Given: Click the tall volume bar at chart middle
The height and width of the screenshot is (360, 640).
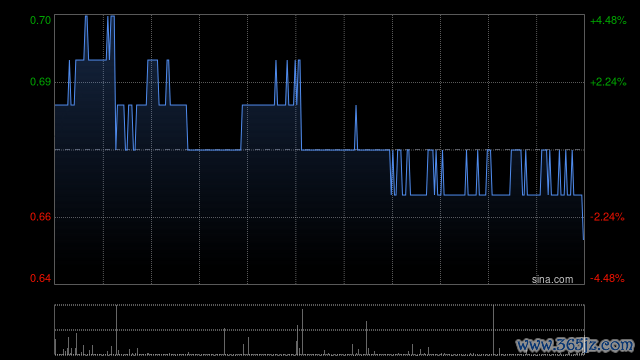Looking at the screenshot, I should [x=302, y=332].
